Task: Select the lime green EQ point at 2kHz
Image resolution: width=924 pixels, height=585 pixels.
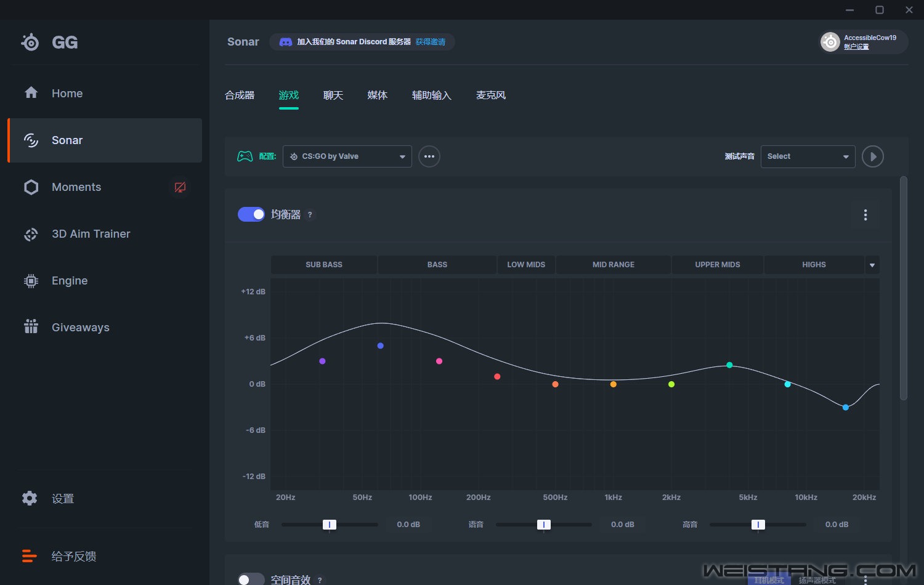Action: (671, 384)
